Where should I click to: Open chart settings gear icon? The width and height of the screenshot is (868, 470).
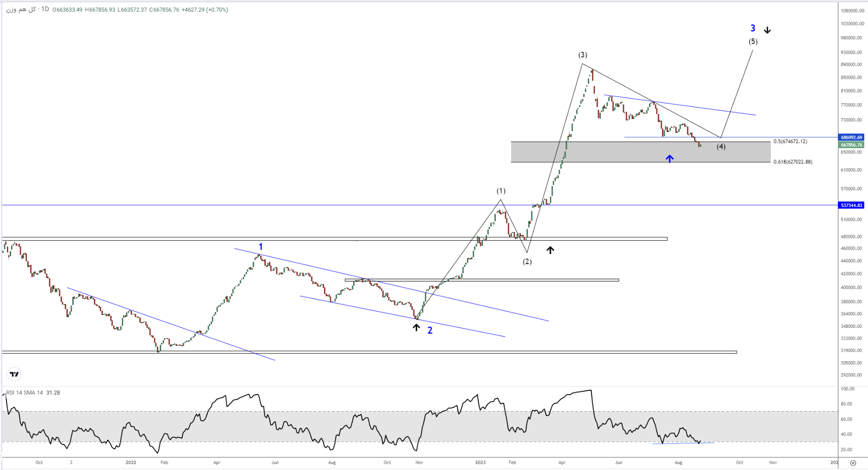point(853,463)
